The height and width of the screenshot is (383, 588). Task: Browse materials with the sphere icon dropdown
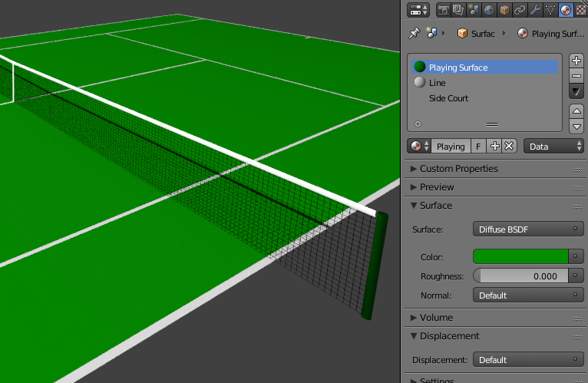pos(419,147)
